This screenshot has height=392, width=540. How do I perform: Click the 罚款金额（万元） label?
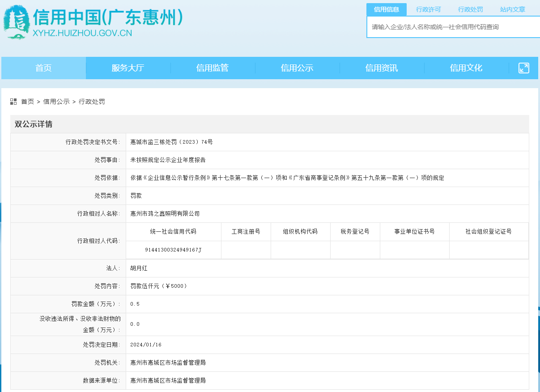pyautogui.click(x=96, y=304)
